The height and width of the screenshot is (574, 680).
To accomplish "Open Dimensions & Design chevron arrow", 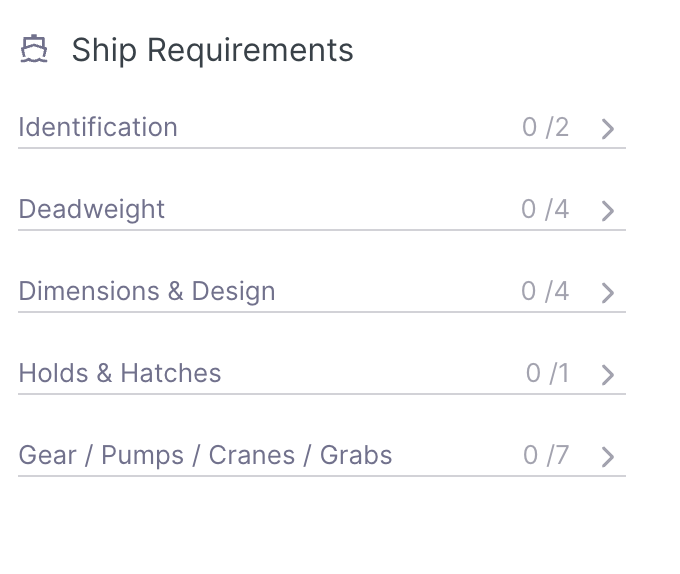I will click(x=608, y=293).
